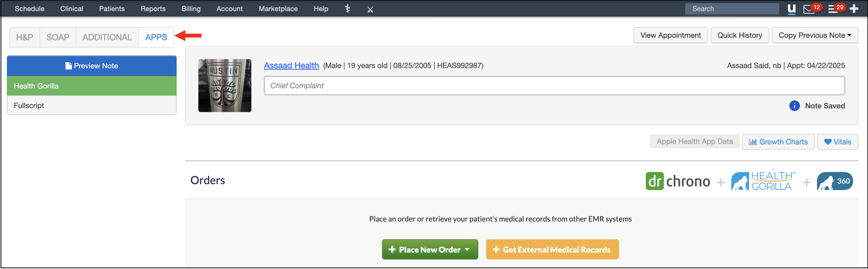Open the underlined U icon in header
Screen dimensions: 868x269
[791, 9]
